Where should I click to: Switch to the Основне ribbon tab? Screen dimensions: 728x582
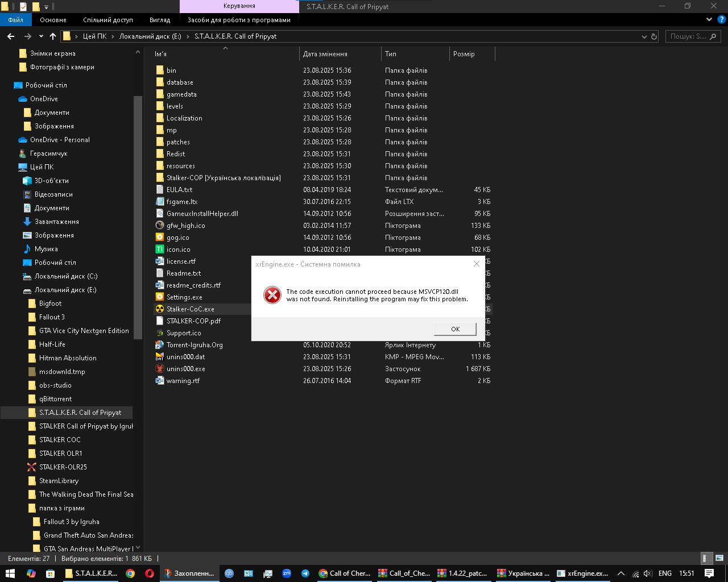[x=53, y=20]
